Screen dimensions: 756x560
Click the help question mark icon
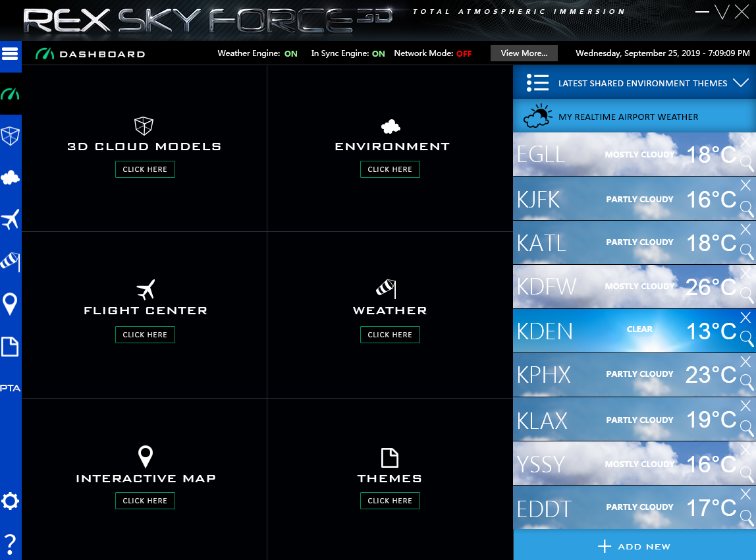coord(11,544)
